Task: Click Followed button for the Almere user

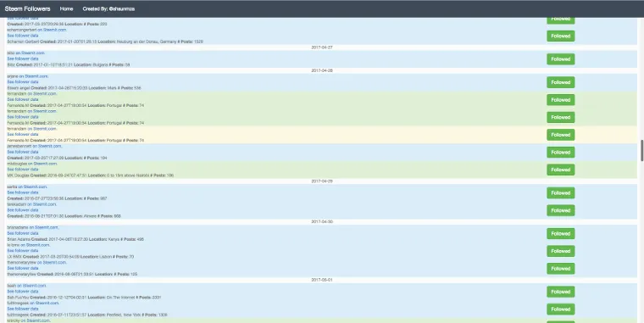Action: [561, 210]
